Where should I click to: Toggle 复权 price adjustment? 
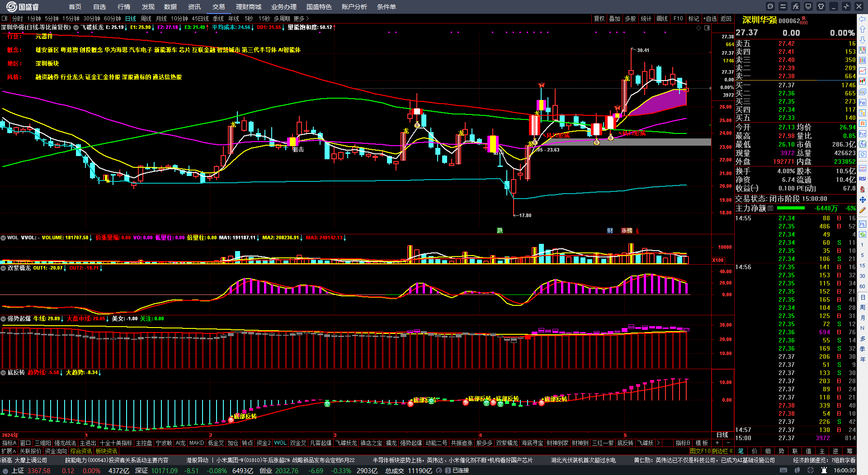[599, 19]
